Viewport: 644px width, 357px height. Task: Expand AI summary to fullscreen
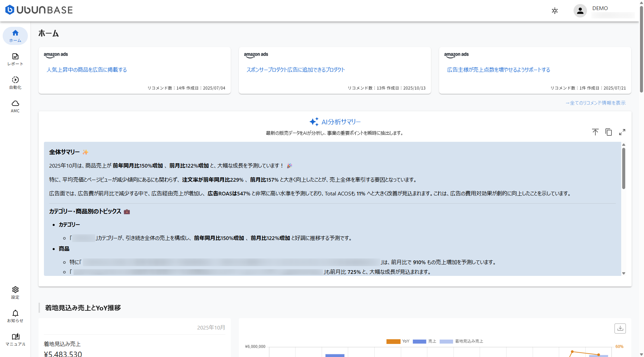pos(622,132)
